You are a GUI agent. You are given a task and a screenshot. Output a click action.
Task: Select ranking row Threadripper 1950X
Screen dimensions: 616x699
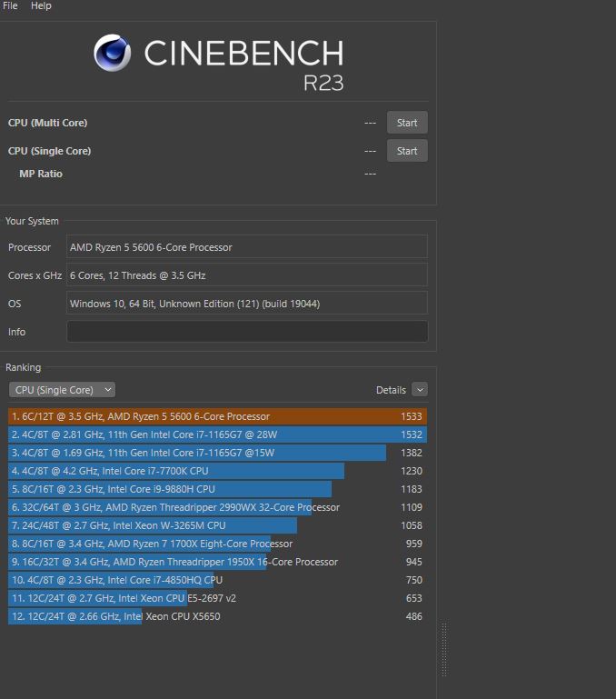tap(217, 562)
